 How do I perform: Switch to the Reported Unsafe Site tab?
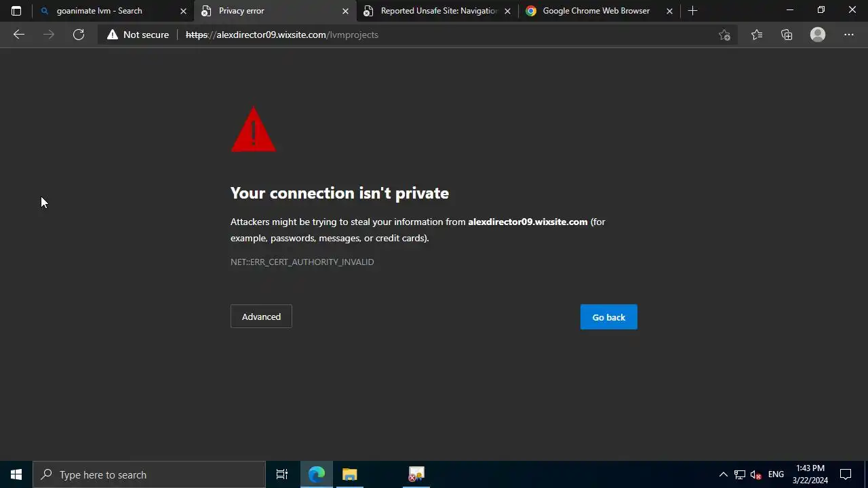437,11
